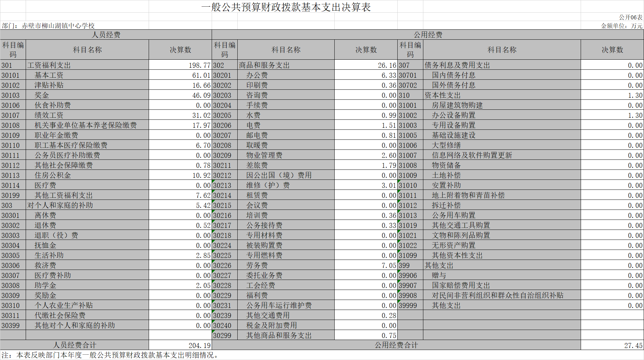Select the value 10.92
The height and width of the screenshot is (360, 644).
[x=180, y=175]
